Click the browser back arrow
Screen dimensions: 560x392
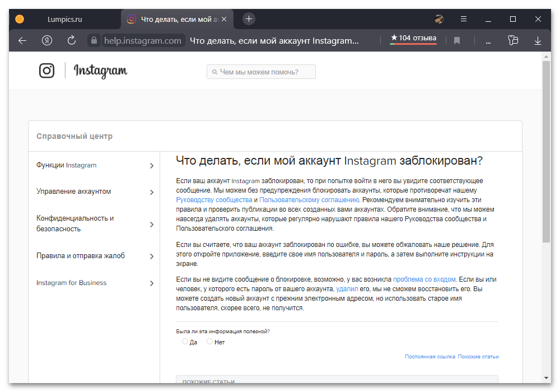[x=22, y=40]
